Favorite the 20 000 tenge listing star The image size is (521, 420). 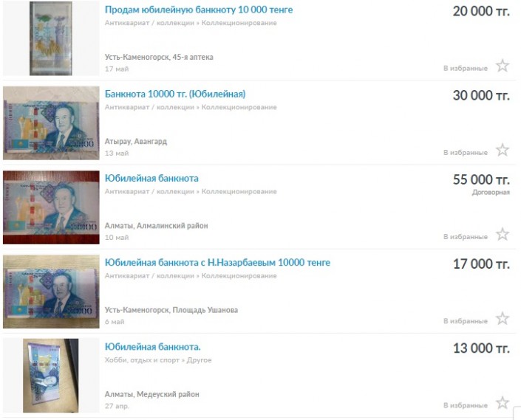503,66
